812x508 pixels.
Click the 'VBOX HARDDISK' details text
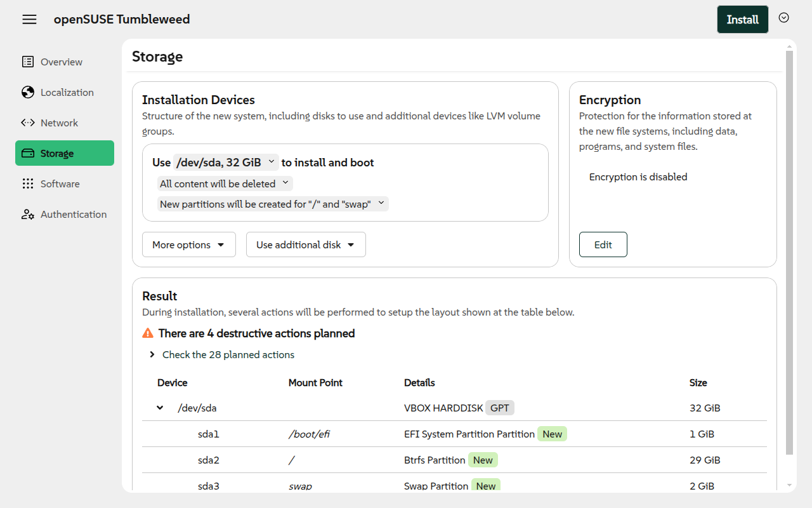pos(443,408)
